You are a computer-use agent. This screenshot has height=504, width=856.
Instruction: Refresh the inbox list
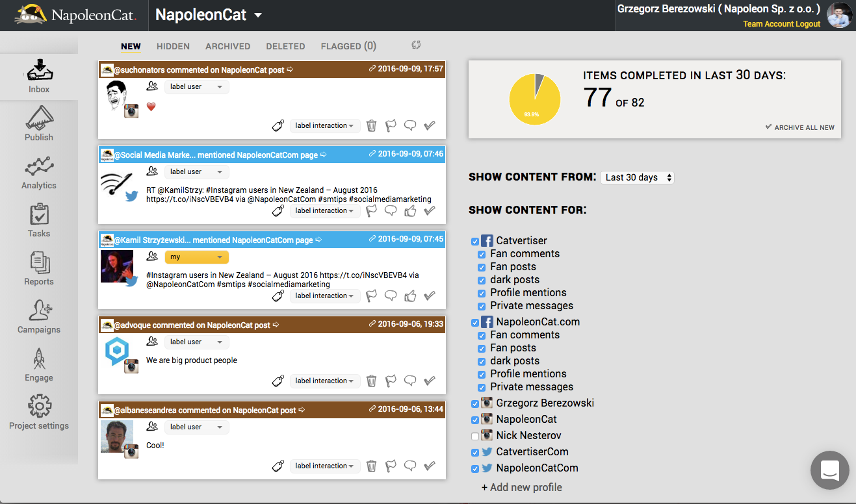click(x=417, y=45)
